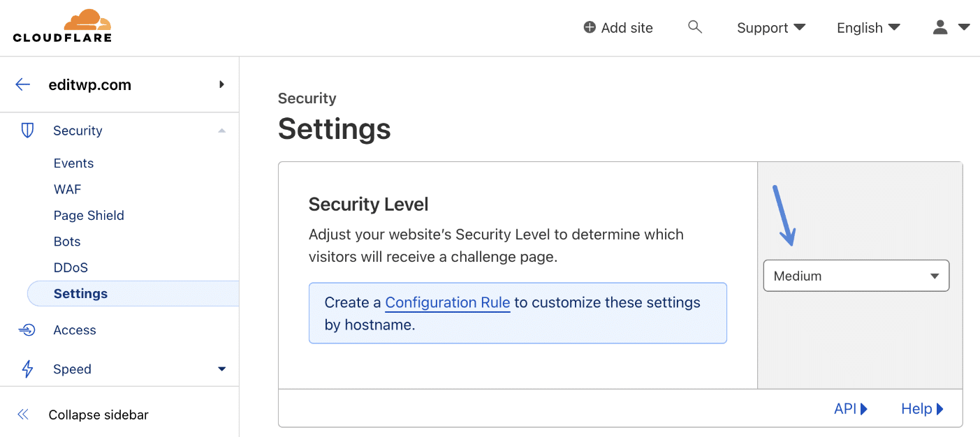Viewport: 980px width, 437px height.
Task: Open the Configuration Rule link
Action: point(447,302)
